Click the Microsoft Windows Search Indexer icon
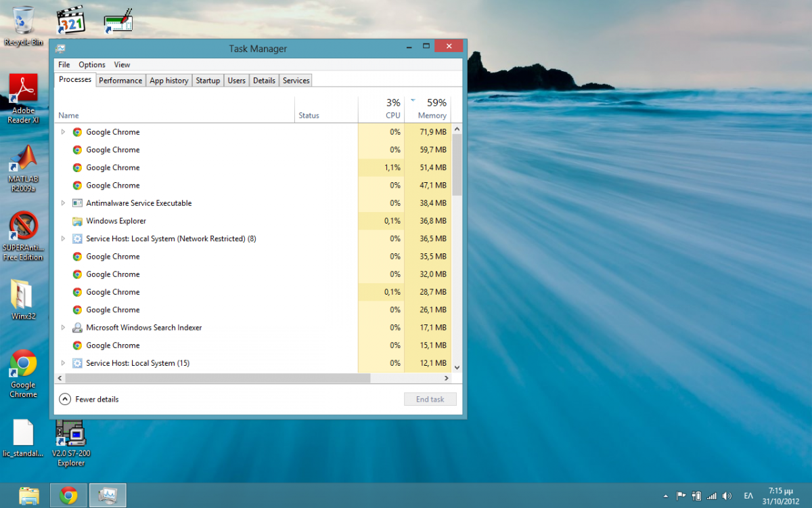812x508 pixels. (77, 328)
